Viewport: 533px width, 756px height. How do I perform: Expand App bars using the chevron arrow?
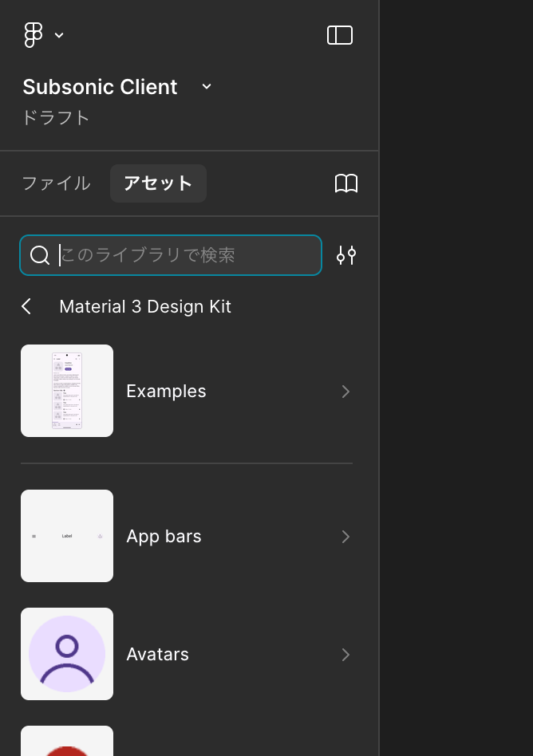(x=345, y=536)
